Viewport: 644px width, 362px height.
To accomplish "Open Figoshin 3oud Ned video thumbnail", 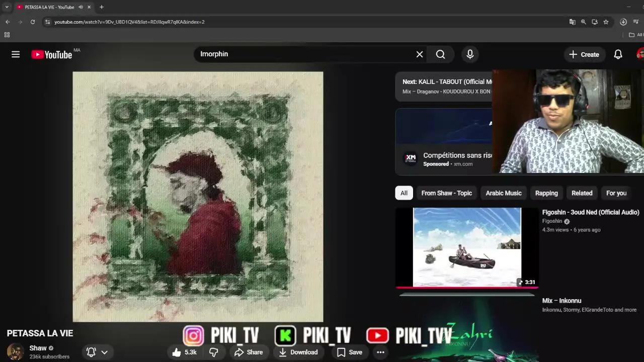I will [467, 247].
